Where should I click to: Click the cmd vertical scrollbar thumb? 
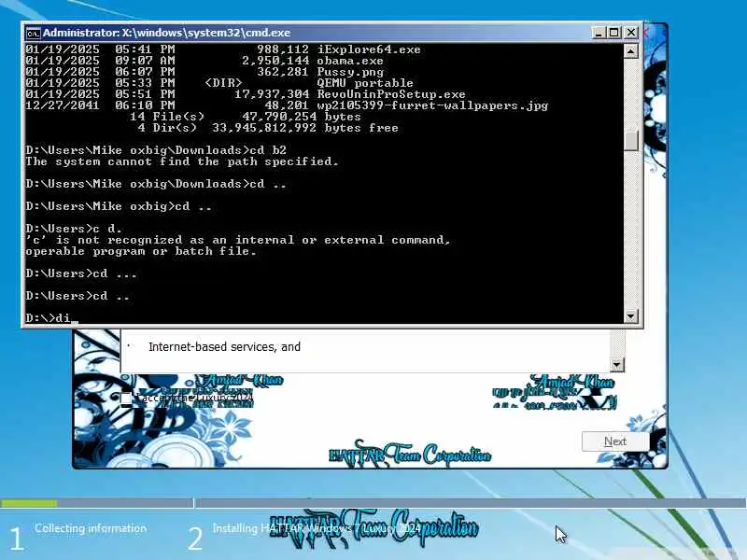point(631,141)
